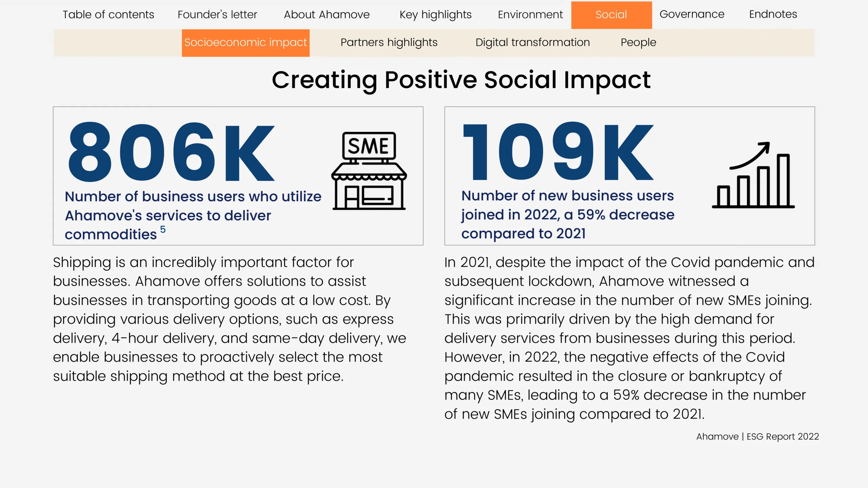Click the growth bar chart icon
Image resolution: width=868 pixels, height=488 pixels.
[753, 175]
